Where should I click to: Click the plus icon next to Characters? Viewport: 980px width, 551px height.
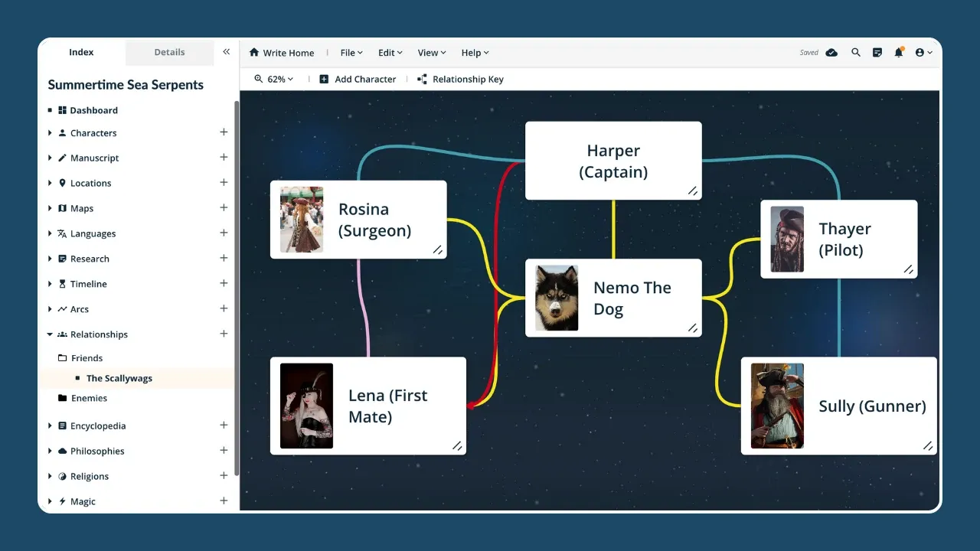224,132
